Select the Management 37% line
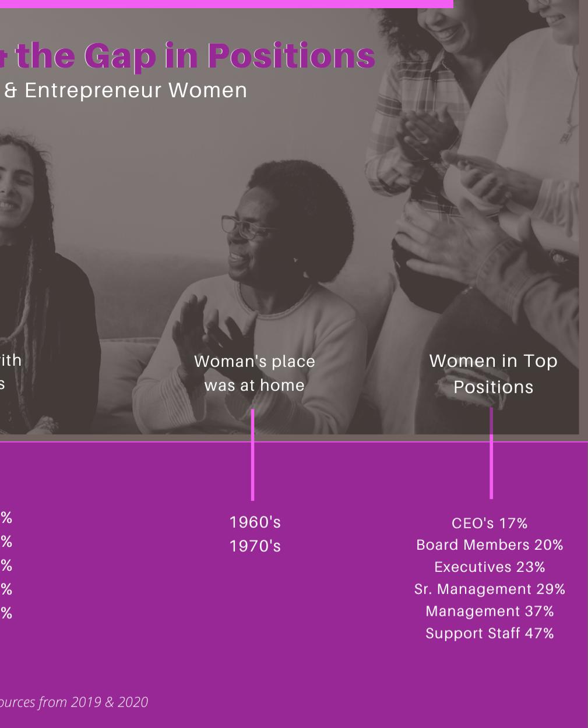This screenshot has height=728, width=588. tap(490, 612)
